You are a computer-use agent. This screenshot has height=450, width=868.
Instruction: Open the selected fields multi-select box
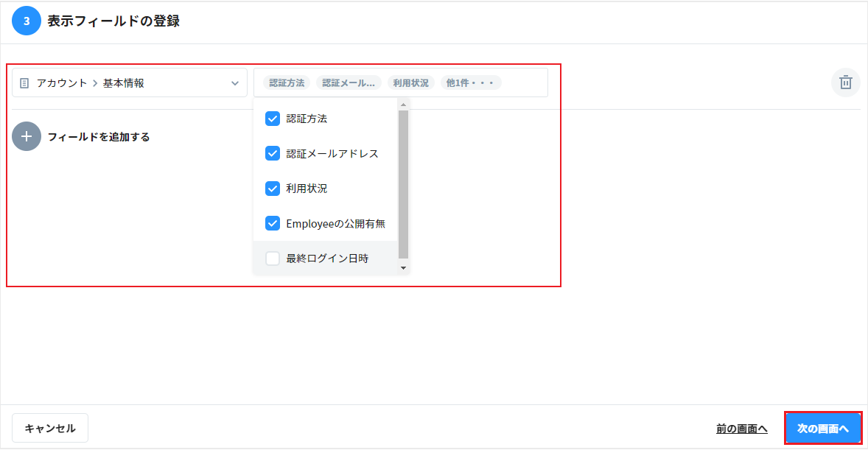(x=525, y=82)
